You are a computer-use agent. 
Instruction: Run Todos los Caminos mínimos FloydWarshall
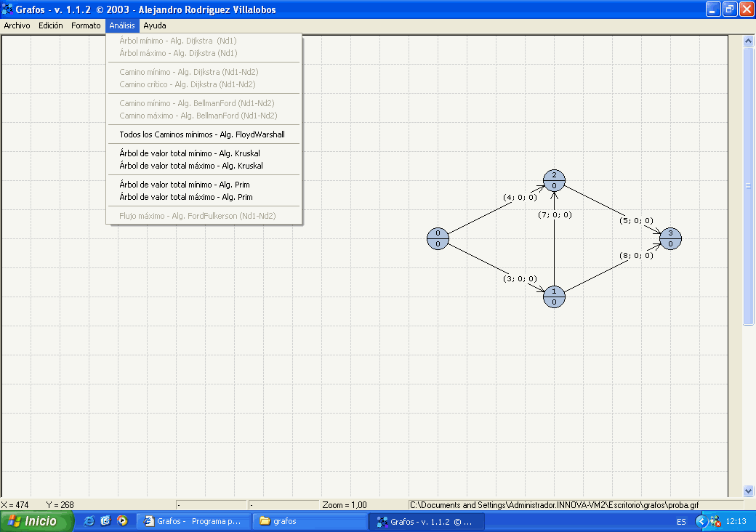tap(202, 134)
